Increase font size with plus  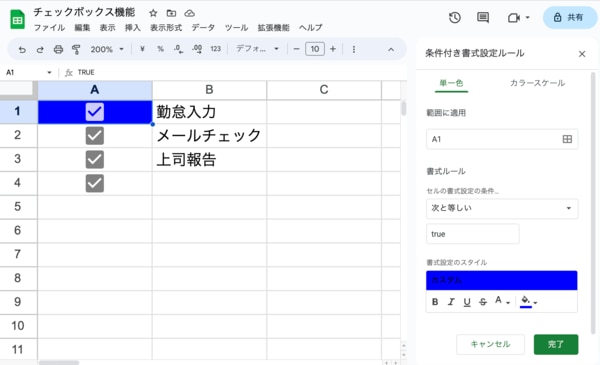pos(333,49)
